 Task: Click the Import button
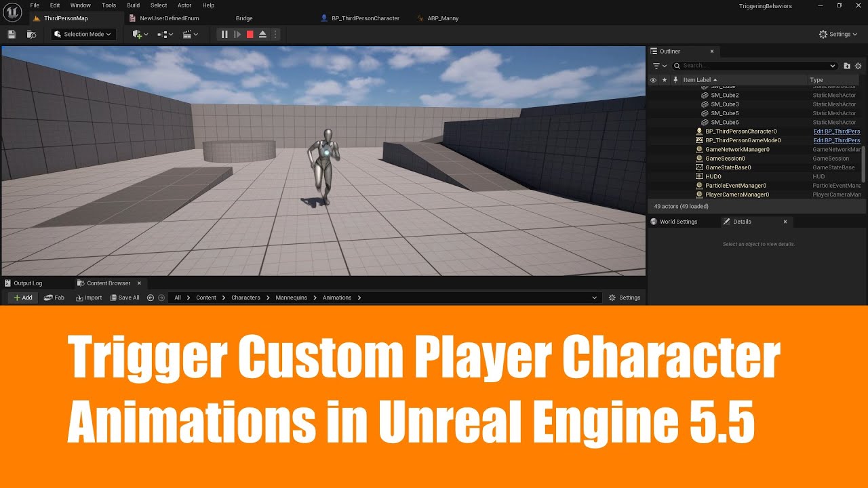[89, 298]
